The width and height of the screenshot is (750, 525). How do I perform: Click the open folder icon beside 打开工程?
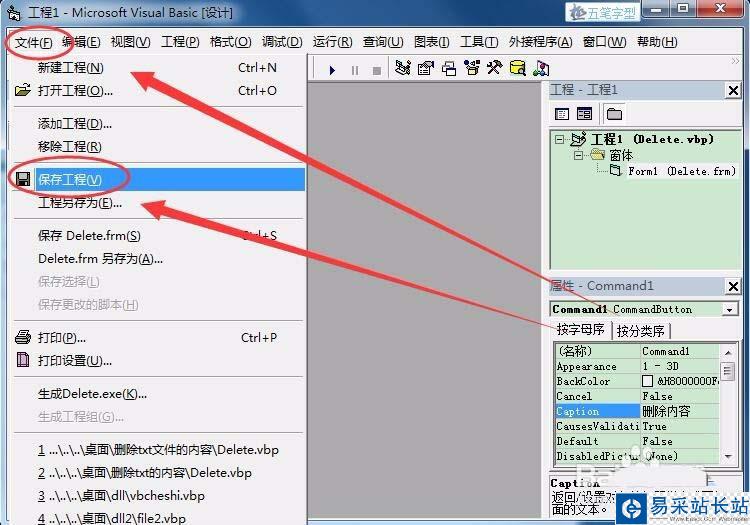22,89
